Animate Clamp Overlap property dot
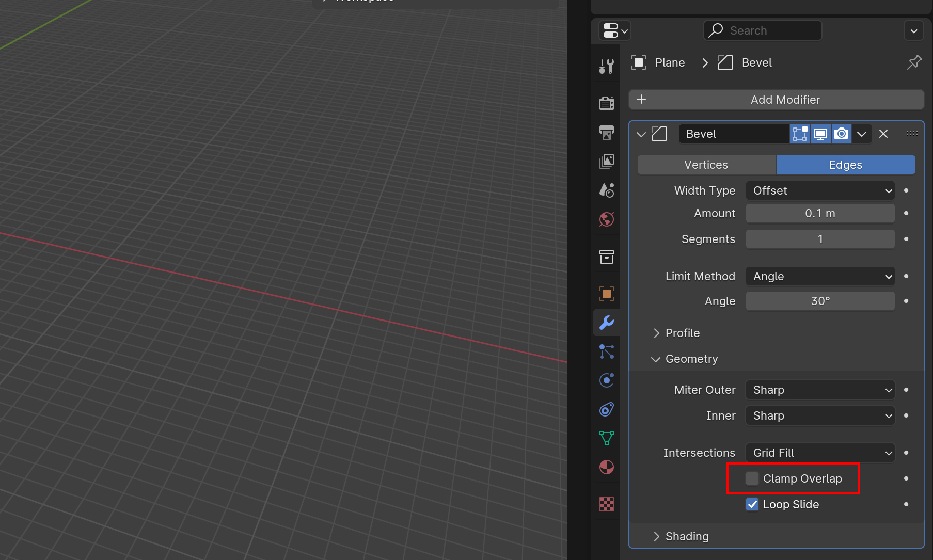This screenshot has width=933, height=560. tap(906, 478)
